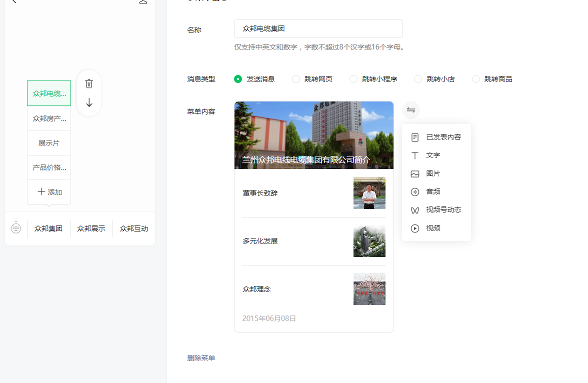Click the keyboard toggle icon in preview
The image size is (588, 383).
click(16, 227)
